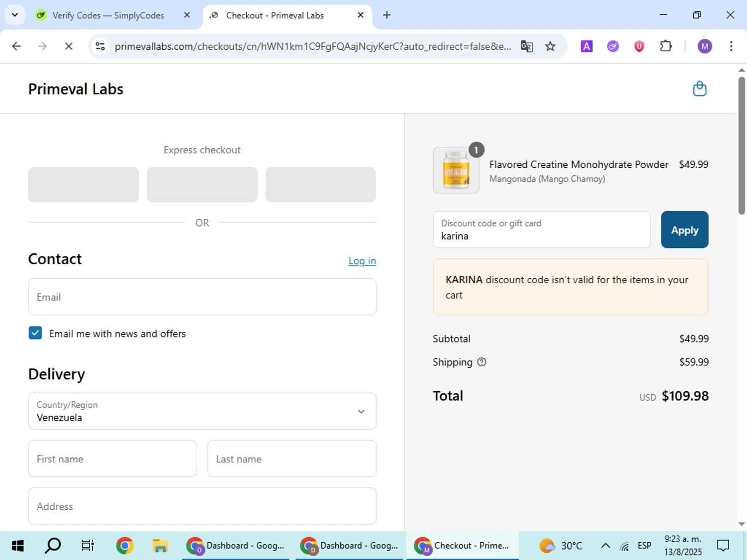This screenshot has width=747, height=560.
Task: Open the Chrome three-dot menu
Action: point(731,46)
